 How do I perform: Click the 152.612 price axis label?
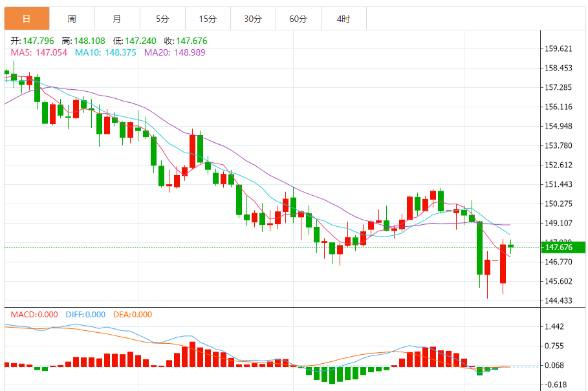(558, 165)
